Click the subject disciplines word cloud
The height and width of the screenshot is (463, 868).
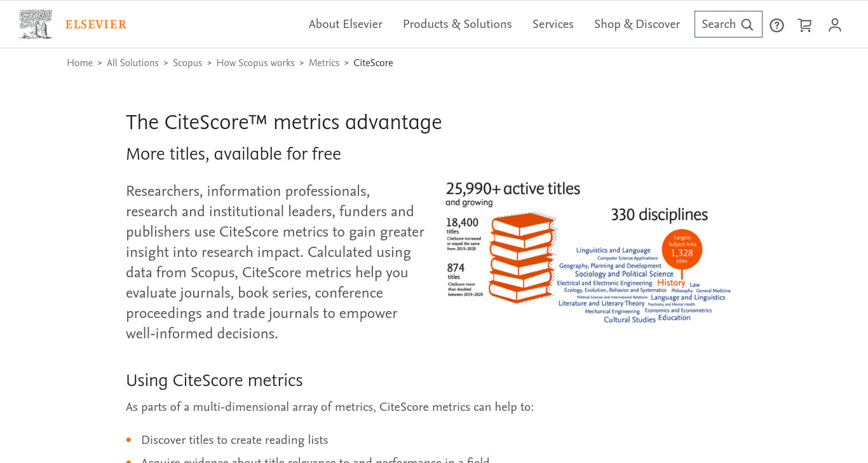coord(643,285)
